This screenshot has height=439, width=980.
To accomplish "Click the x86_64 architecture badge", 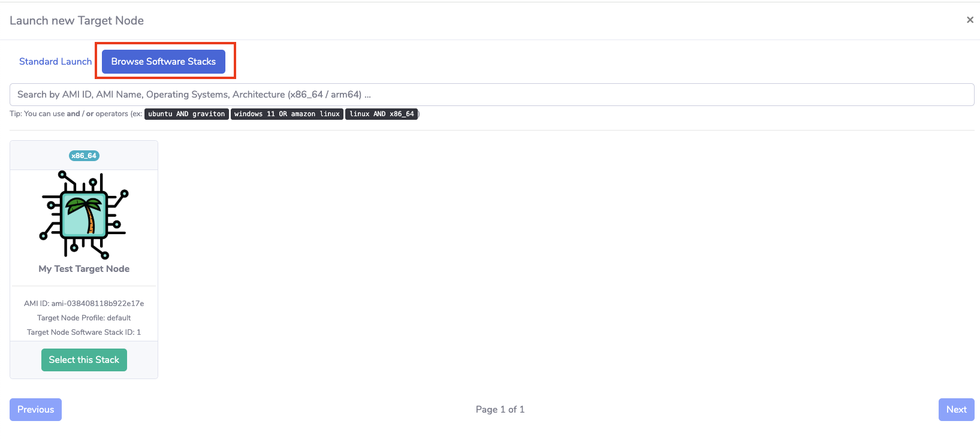I will 84,156.
